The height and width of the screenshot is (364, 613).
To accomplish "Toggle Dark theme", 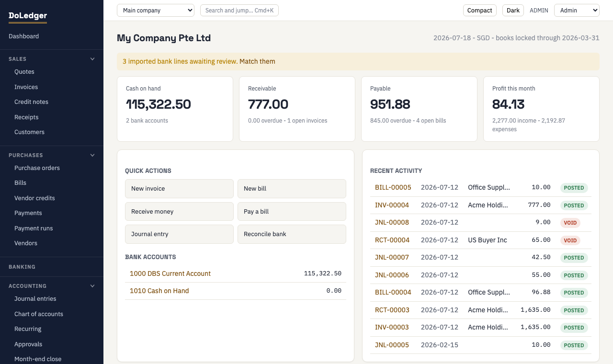I will click(x=513, y=10).
